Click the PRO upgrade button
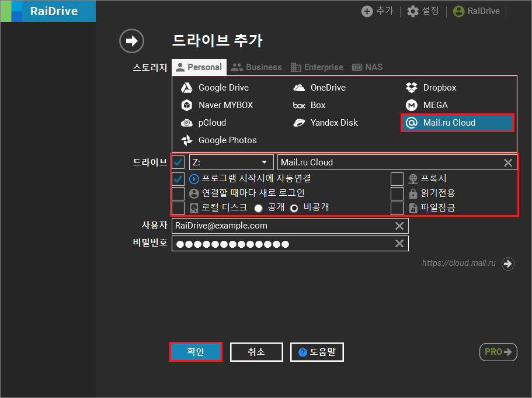 (498, 352)
